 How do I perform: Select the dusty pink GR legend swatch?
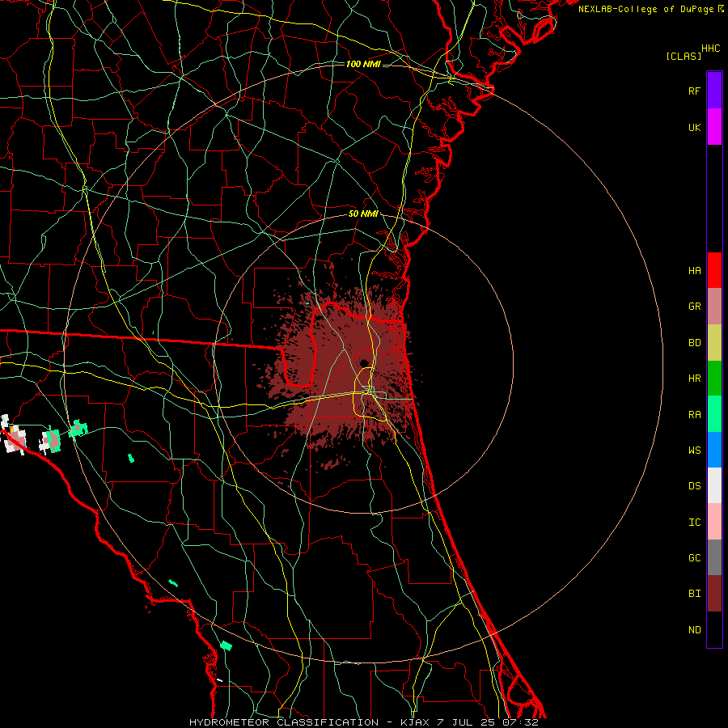pos(714,307)
